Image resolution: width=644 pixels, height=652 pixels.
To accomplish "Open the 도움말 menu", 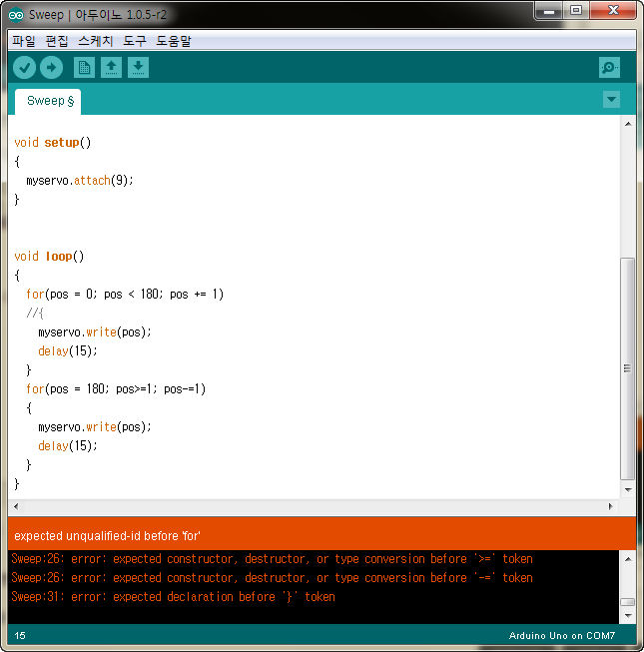I will click(174, 41).
